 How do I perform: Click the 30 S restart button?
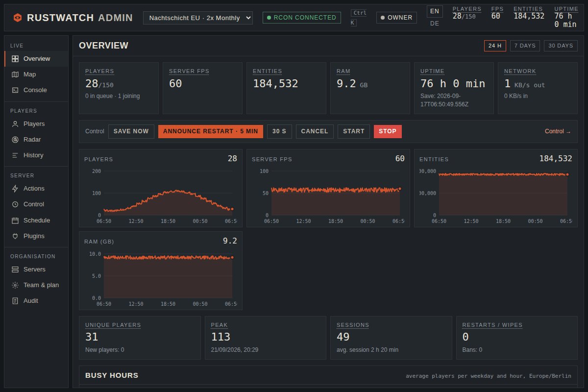(x=279, y=131)
